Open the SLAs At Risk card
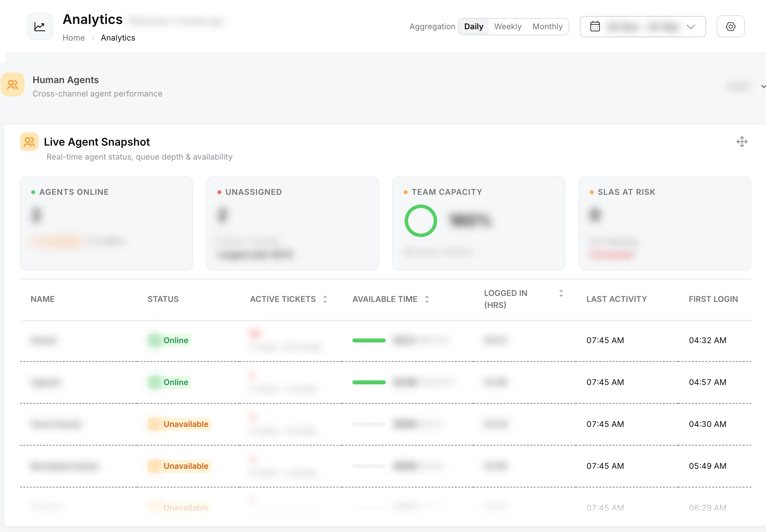 (x=665, y=223)
